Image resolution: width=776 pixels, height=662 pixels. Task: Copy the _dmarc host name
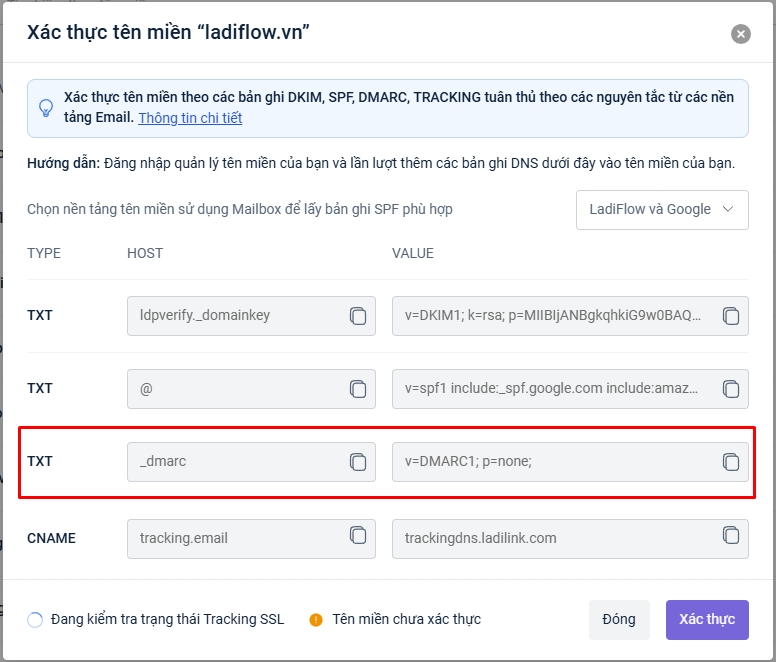click(x=358, y=462)
